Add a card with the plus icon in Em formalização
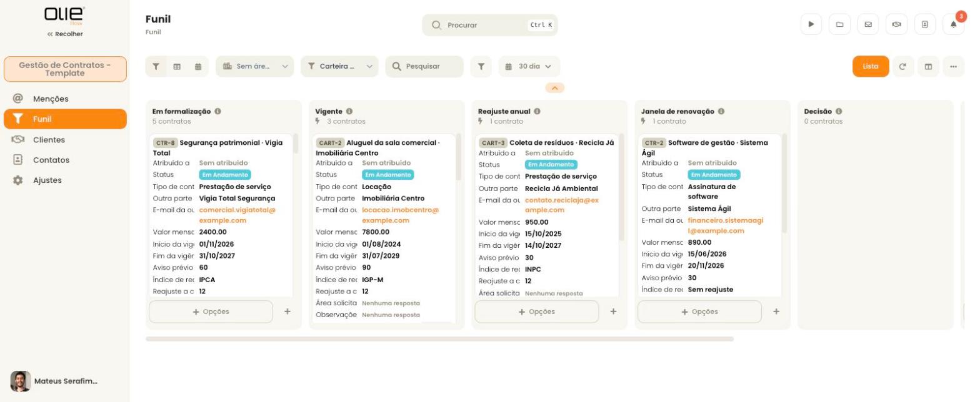The width and height of the screenshot is (980, 402). click(287, 311)
